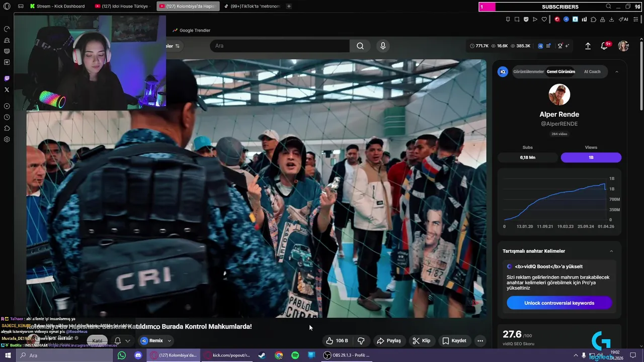Open the sidebar history clock icon
The image size is (644, 362).
click(x=7, y=117)
